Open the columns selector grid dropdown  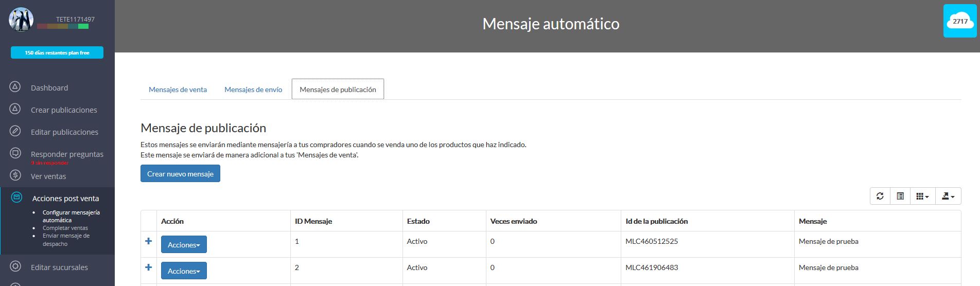tap(922, 196)
